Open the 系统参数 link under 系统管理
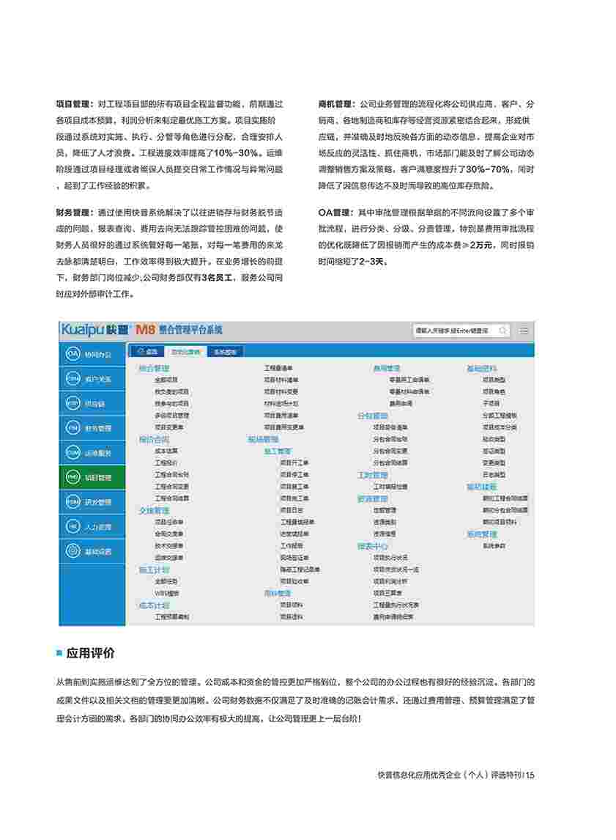616x840 pixels. click(494, 545)
